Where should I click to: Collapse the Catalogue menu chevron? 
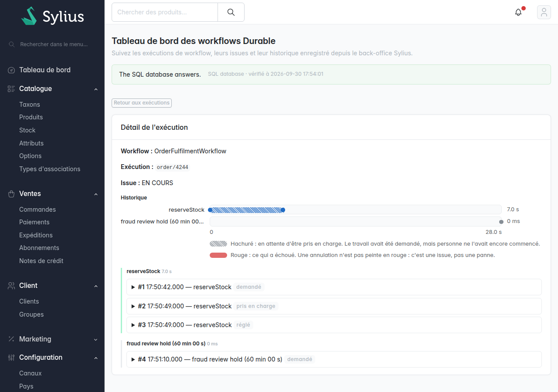pyautogui.click(x=96, y=89)
